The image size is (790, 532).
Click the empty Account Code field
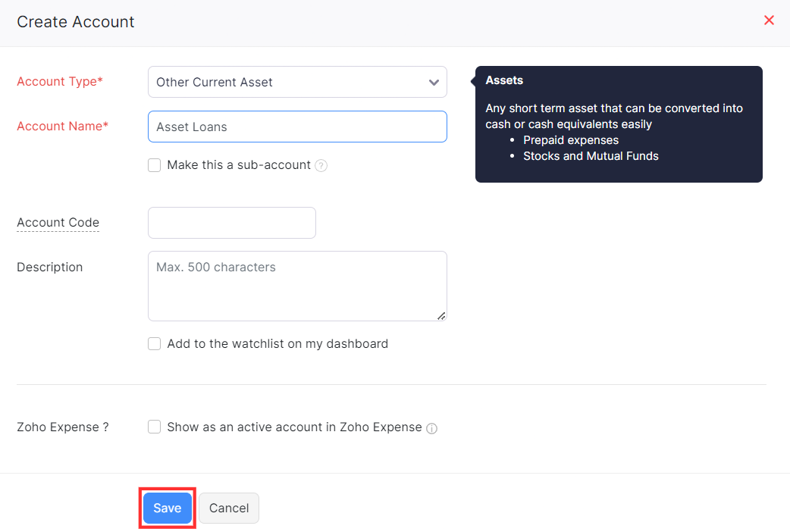pos(231,222)
